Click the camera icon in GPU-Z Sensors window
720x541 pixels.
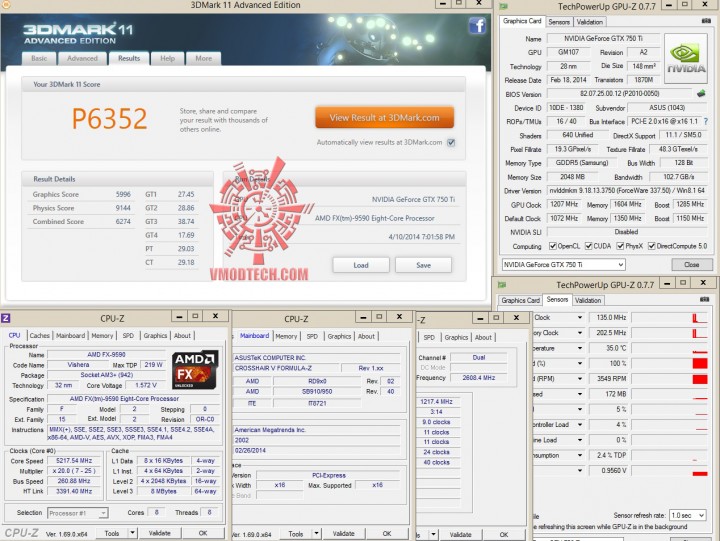(704, 299)
